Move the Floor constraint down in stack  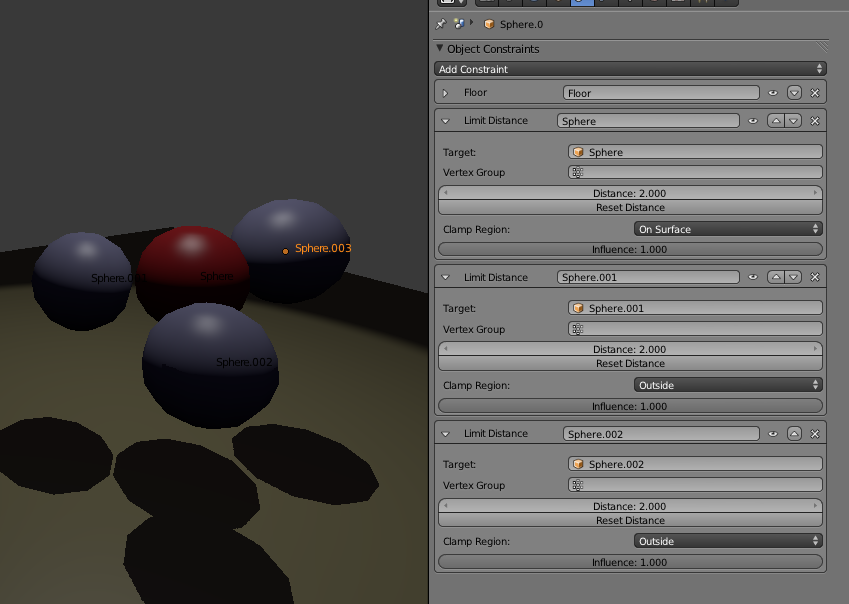794,93
